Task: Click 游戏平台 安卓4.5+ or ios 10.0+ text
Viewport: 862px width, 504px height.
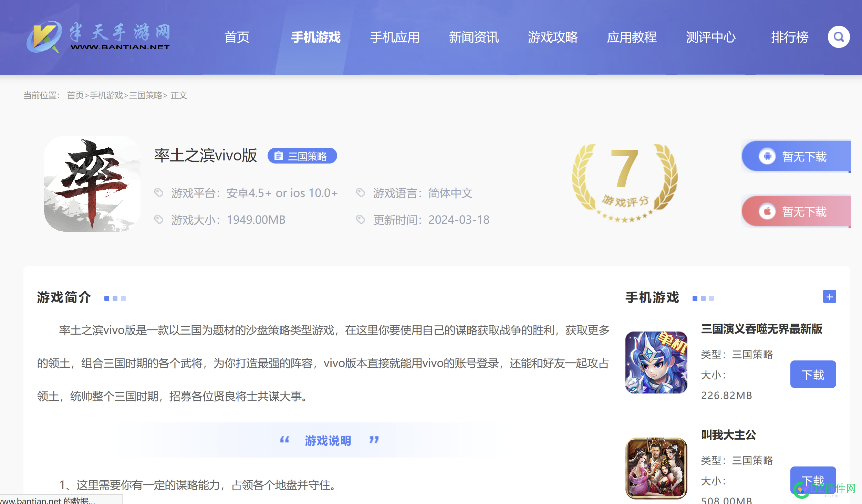Action: pyautogui.click(x=255, y=193)
